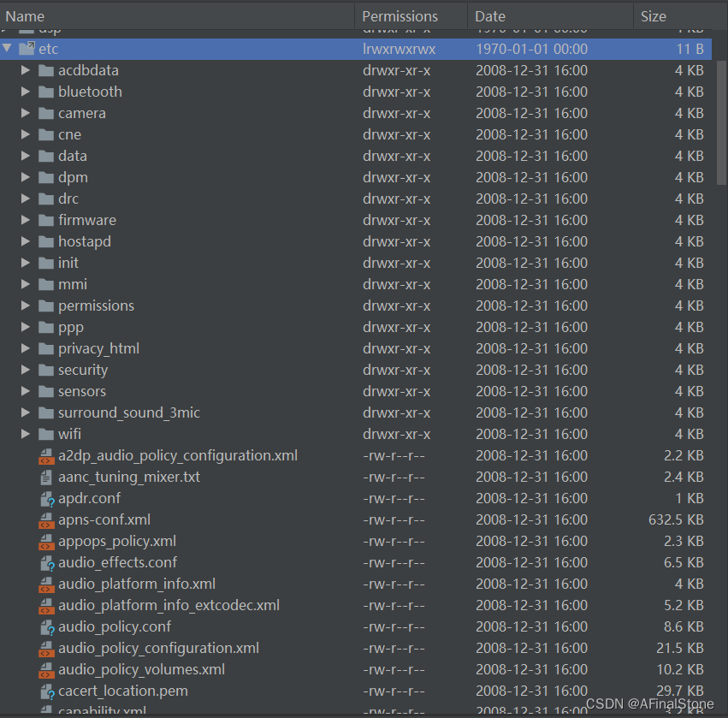Expand the security folder arrow
This screenshot has width=728, height=718.
26,369
